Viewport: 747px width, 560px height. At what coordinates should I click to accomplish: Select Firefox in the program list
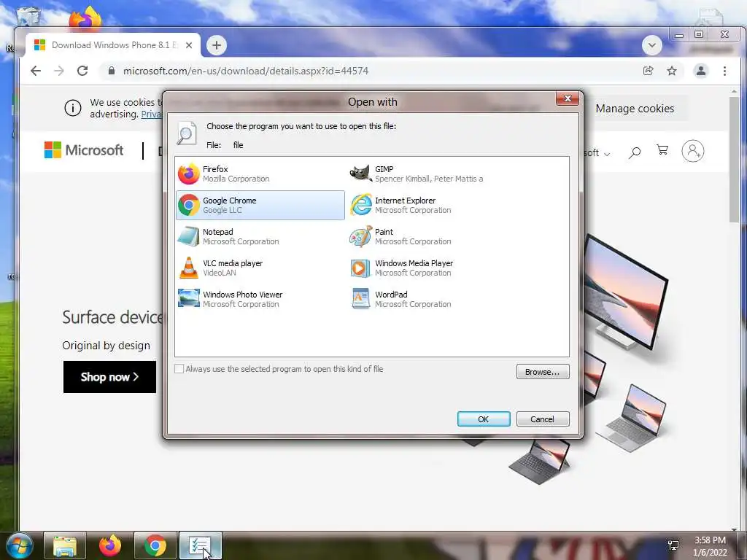(x=260, y=174)
